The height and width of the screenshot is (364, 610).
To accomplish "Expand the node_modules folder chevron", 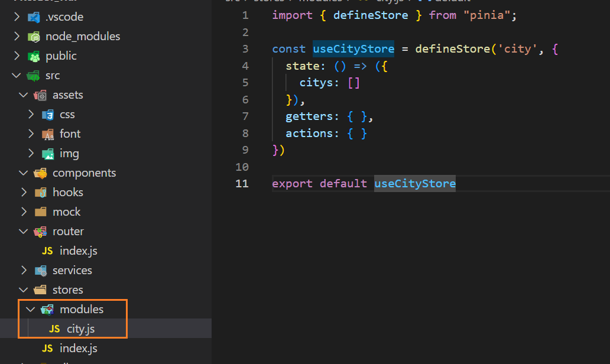I will [x=17, y=36].
